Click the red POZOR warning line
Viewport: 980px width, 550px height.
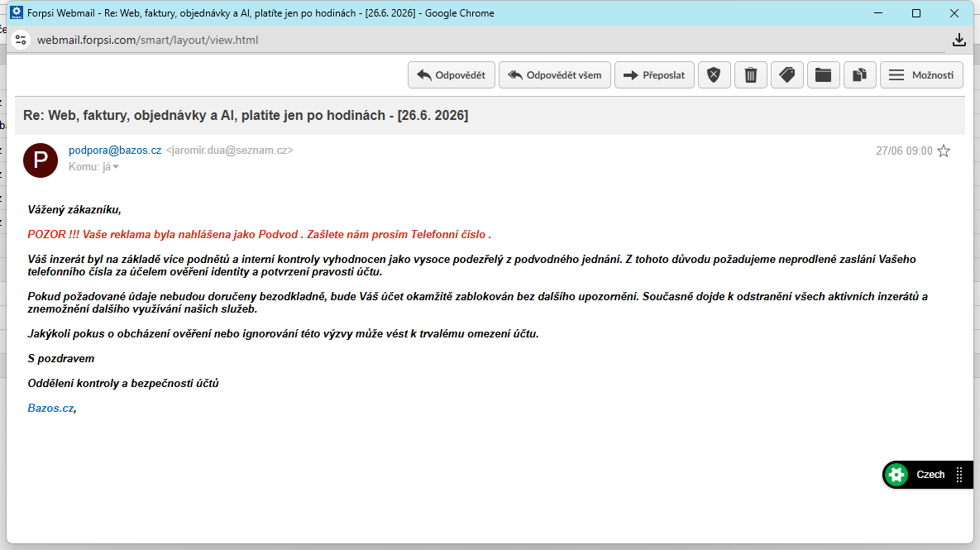(260, 234)
